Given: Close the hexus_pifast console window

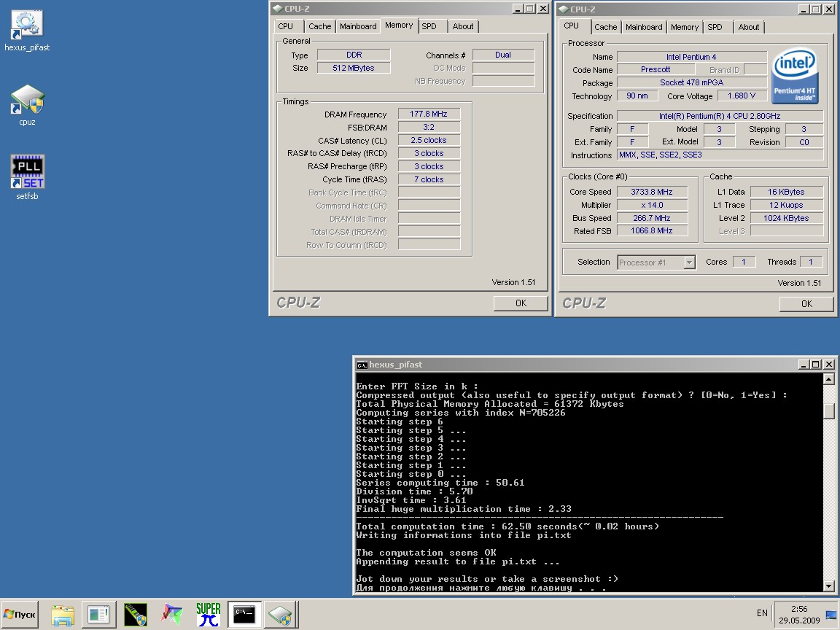Looking at the screenshot, I should tap(829, 365).
